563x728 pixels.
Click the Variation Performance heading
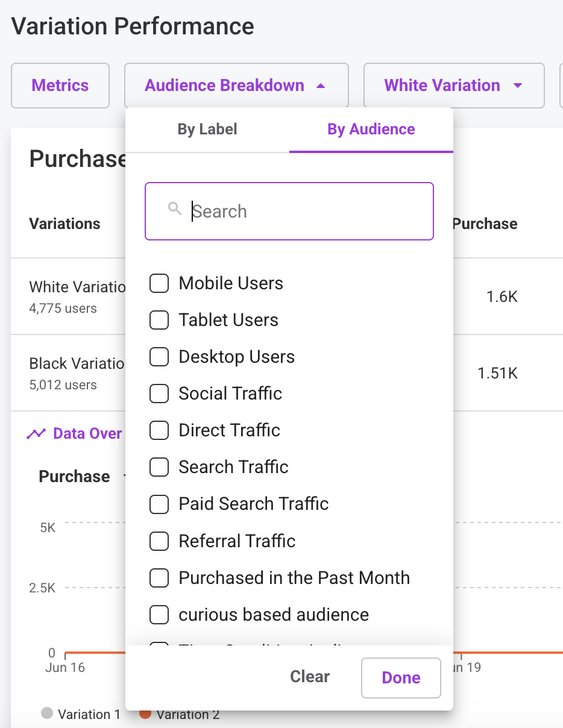point(133,27)
